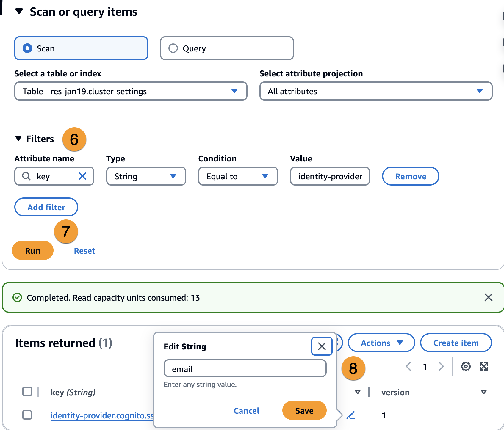Close the Edit String dialog
Screen dimensions: 504x430
[322, 346]
